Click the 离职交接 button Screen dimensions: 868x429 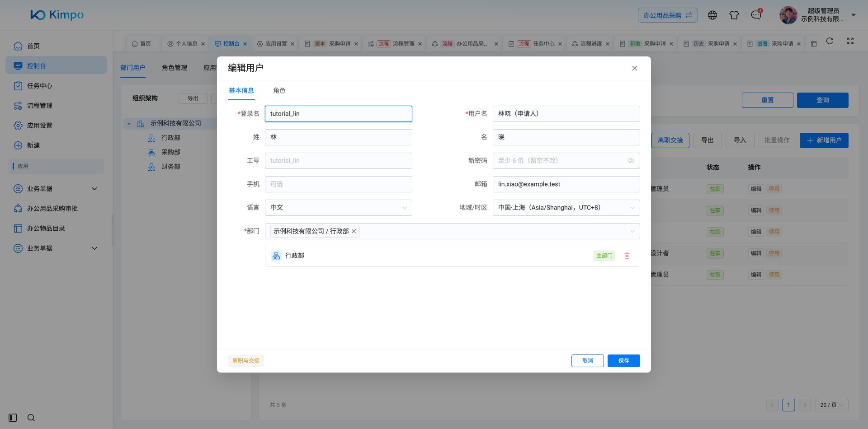[x=670, y=140]
